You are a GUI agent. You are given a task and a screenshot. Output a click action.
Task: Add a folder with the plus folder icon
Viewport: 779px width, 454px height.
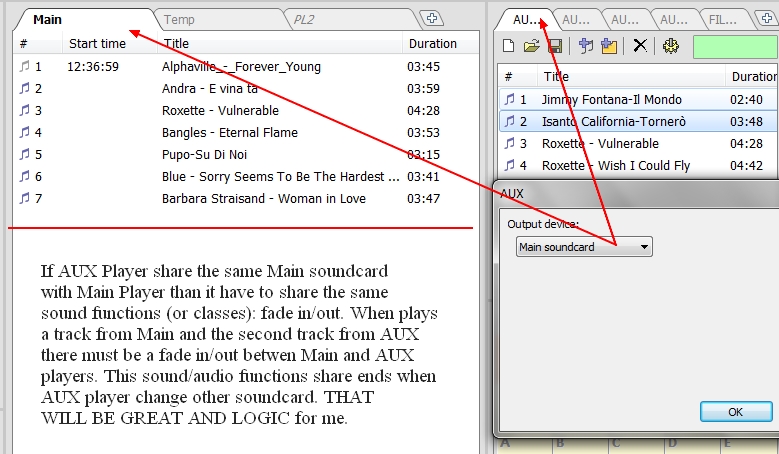point(609,46)
